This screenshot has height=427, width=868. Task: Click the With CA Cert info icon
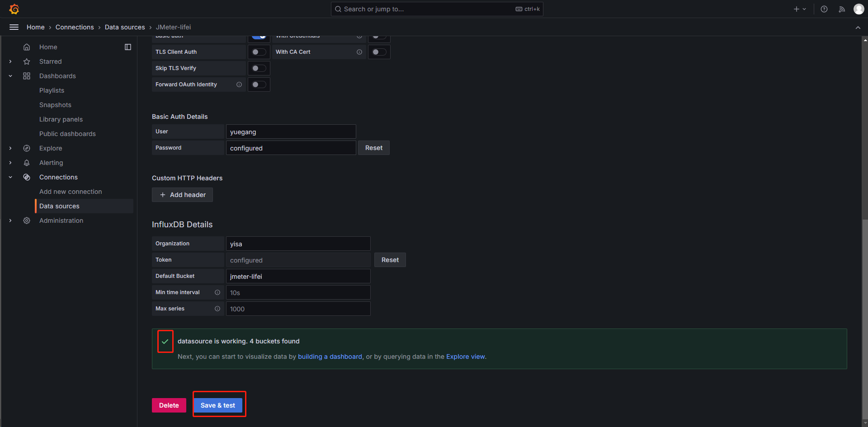(359, 52)
